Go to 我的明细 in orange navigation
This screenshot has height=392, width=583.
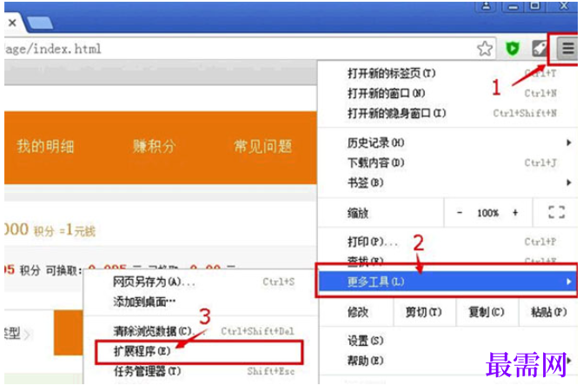45,146
